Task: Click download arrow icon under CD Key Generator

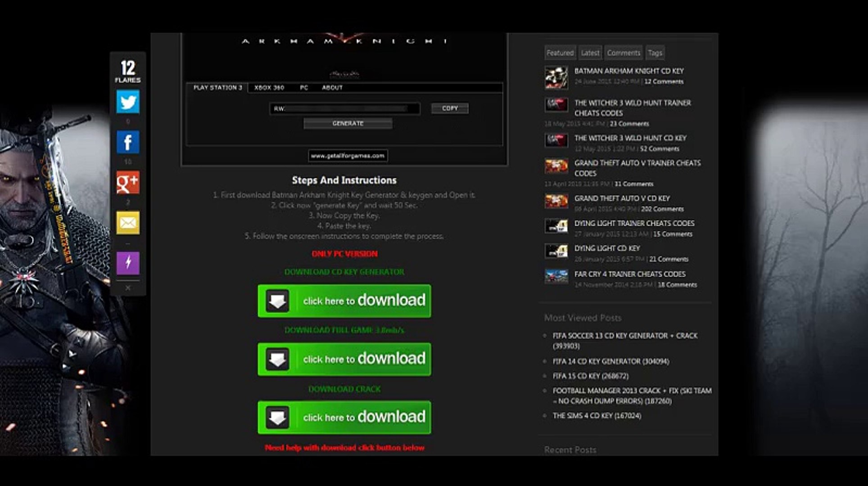Action: pyautogui.click(x=277, y=301)
